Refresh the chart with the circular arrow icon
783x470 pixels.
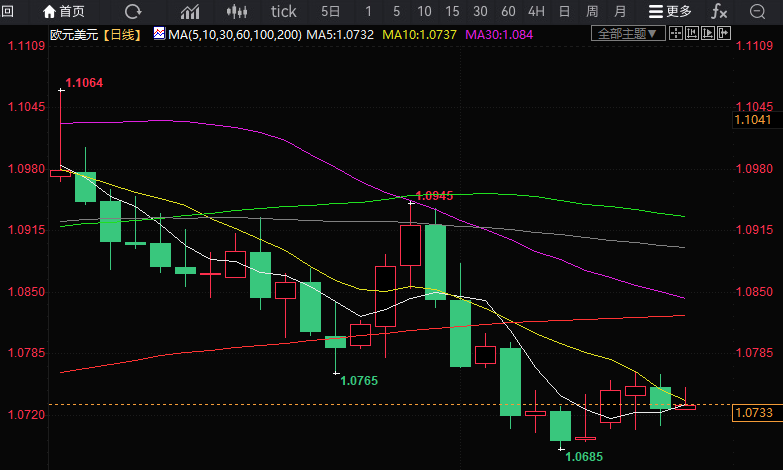(133, 11)
